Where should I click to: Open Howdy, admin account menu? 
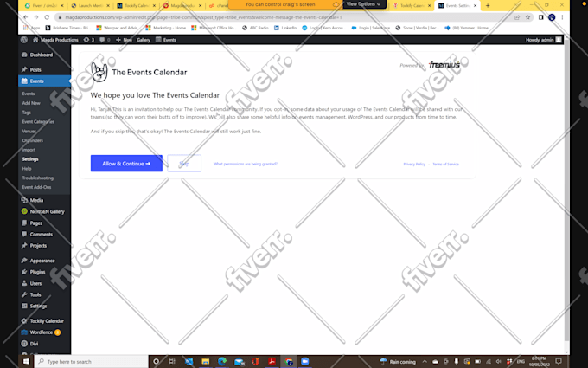tap(543, 40)
